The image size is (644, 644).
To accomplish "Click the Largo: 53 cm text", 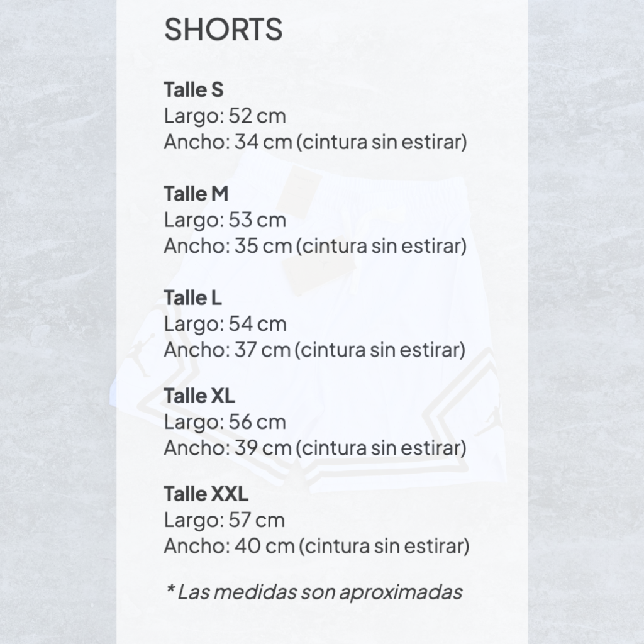I will (x=225, y=220).
